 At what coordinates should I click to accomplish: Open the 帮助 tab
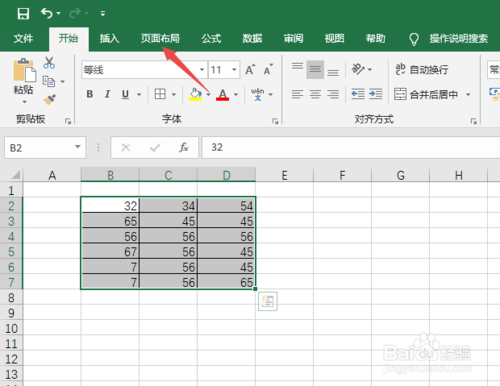click(376, 39)
